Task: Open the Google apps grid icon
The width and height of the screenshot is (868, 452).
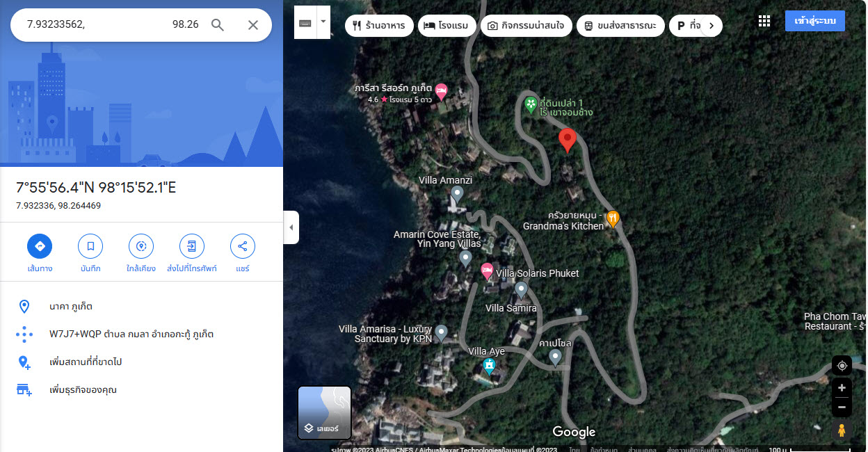Action: (764, 22)
